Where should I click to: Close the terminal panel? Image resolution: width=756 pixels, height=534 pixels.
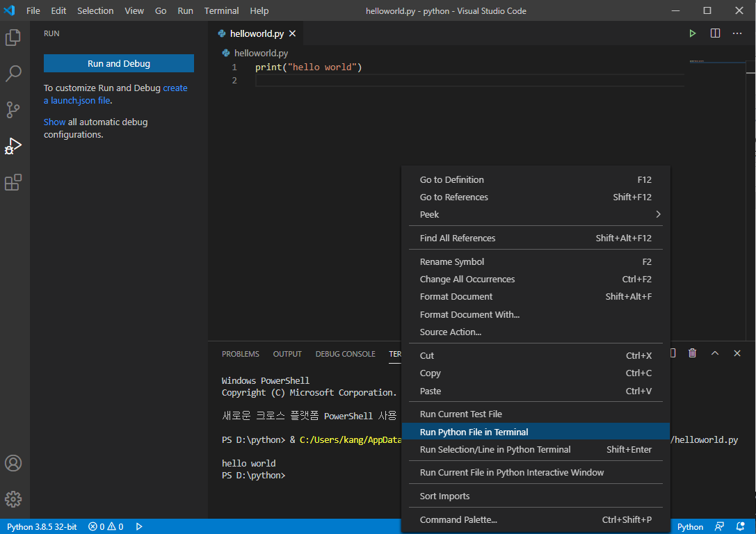pyautogui.click(x=737, y=353)
